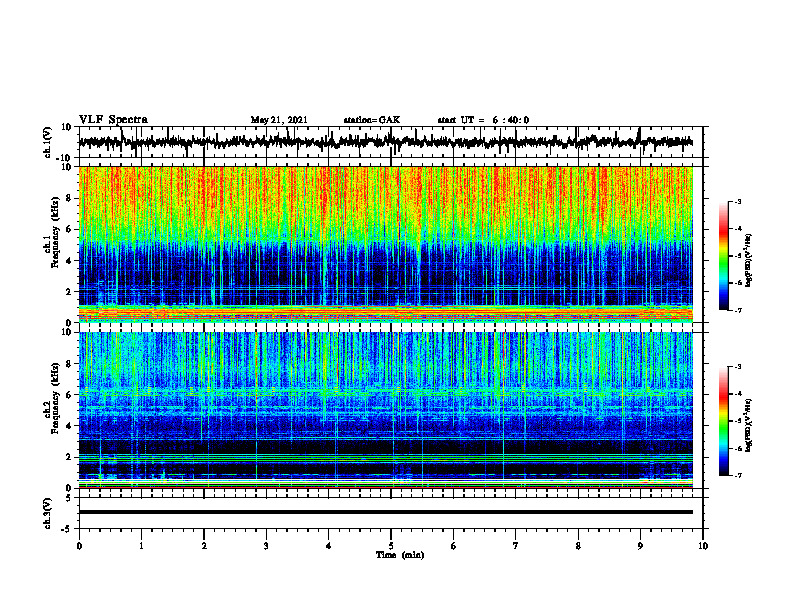
Task: Click the "Time (min)" x-axis label
Action: pyautogui.click(x=400, y=555)
